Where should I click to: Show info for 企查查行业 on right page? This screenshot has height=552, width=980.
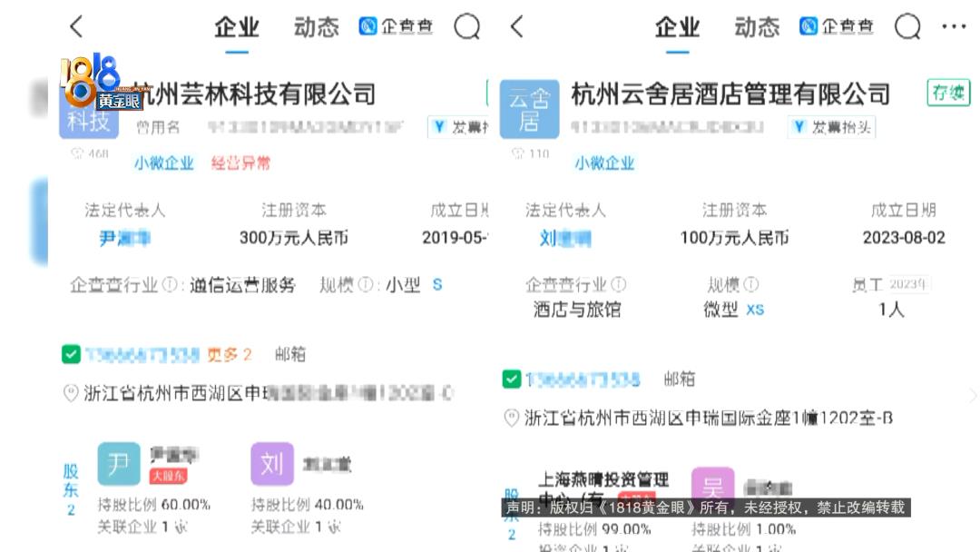coord(619,285)
